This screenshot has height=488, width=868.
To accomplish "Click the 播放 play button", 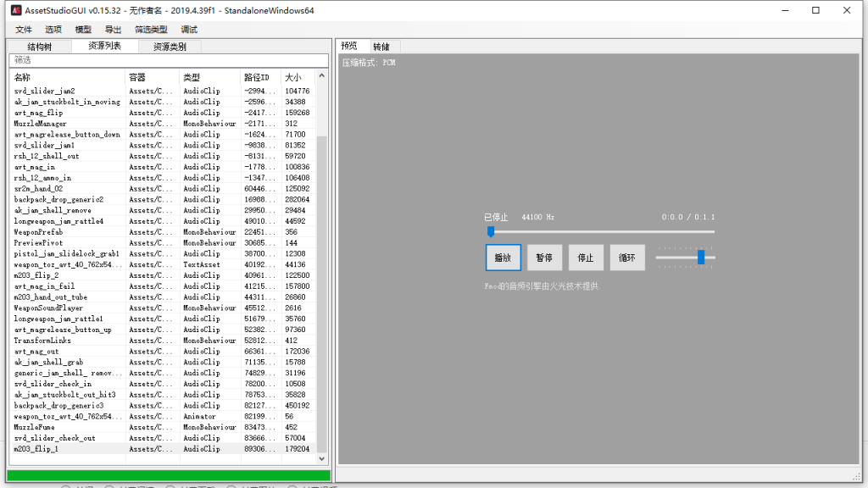I will pyautogui.click(x=503, y=258).
